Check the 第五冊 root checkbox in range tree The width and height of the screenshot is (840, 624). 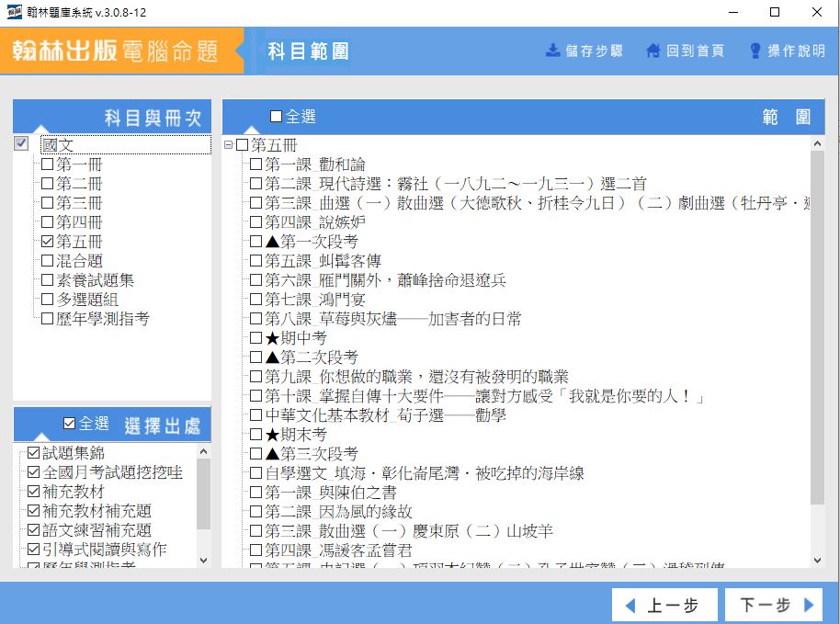pos(242,144)
